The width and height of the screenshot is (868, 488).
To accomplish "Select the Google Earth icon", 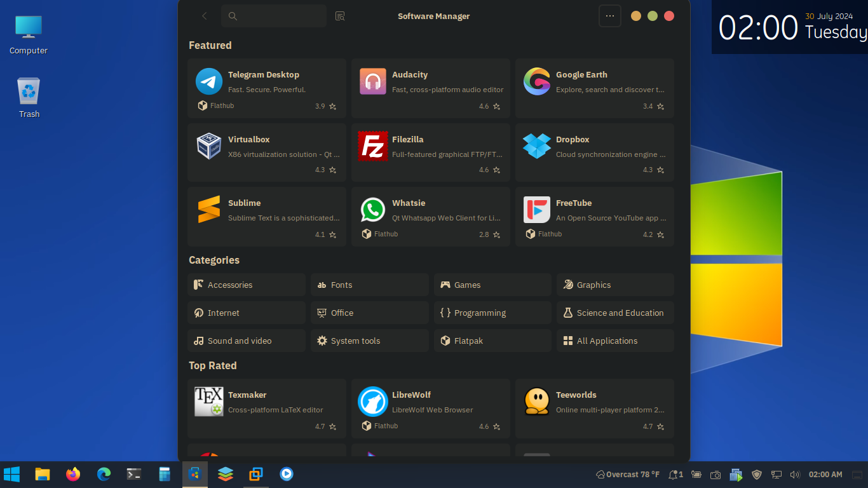I will tap(536, 81).
